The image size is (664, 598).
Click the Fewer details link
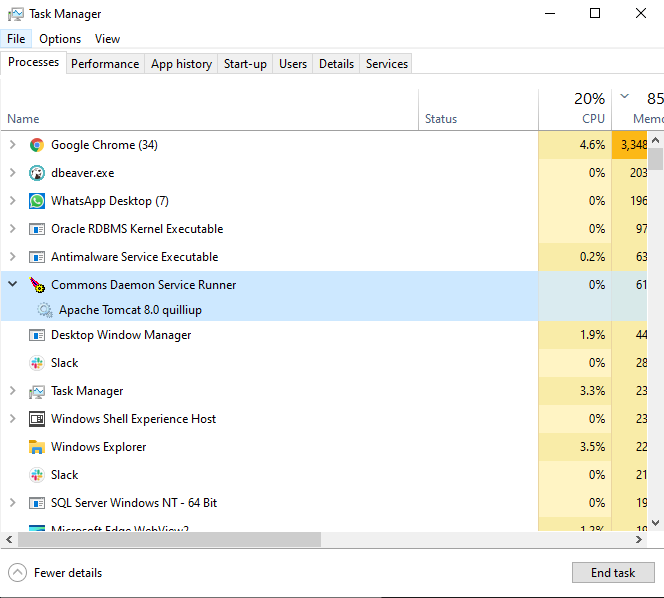pos(68,573)
